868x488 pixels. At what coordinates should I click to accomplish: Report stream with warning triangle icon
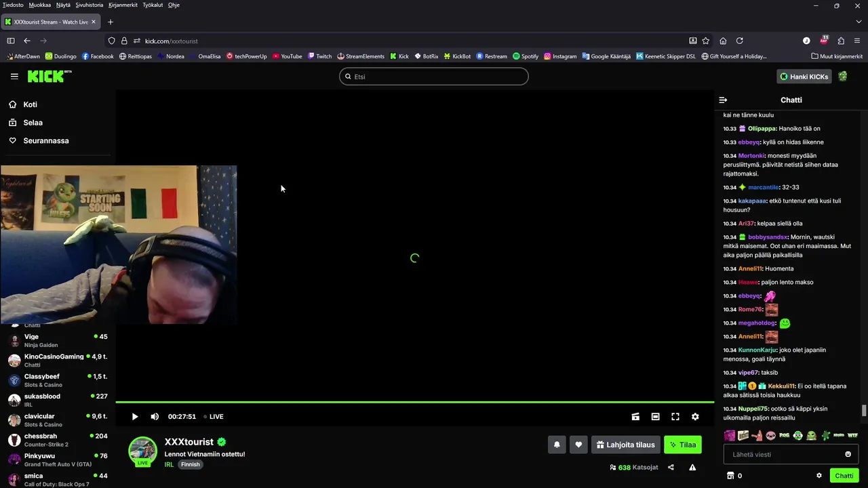(692, 467)
